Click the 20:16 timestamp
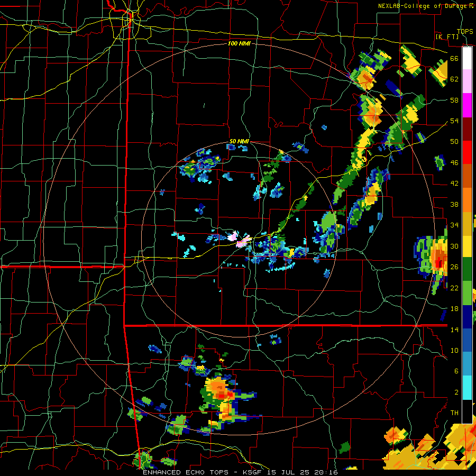 click(x=327, y=472)
